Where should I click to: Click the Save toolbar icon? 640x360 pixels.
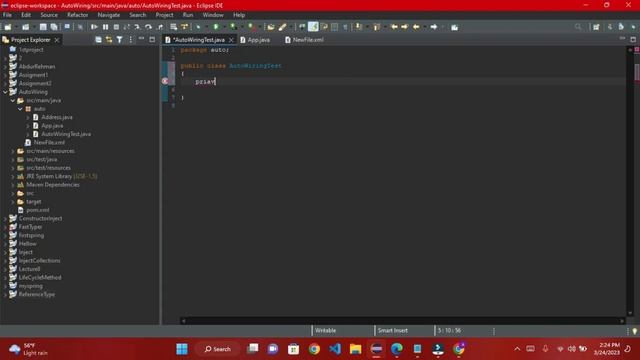coord(43,27)
